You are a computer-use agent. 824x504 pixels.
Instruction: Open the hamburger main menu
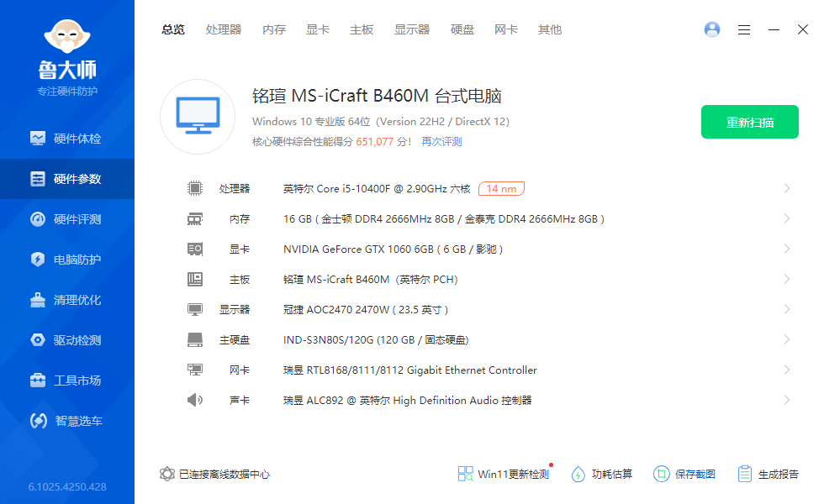743,30
